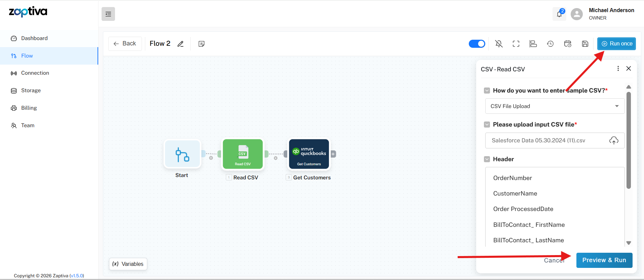Screen dimensions: 644x280
Task: Click the pencil icon to rename Flow 2
Action: [x=181, y=44]
